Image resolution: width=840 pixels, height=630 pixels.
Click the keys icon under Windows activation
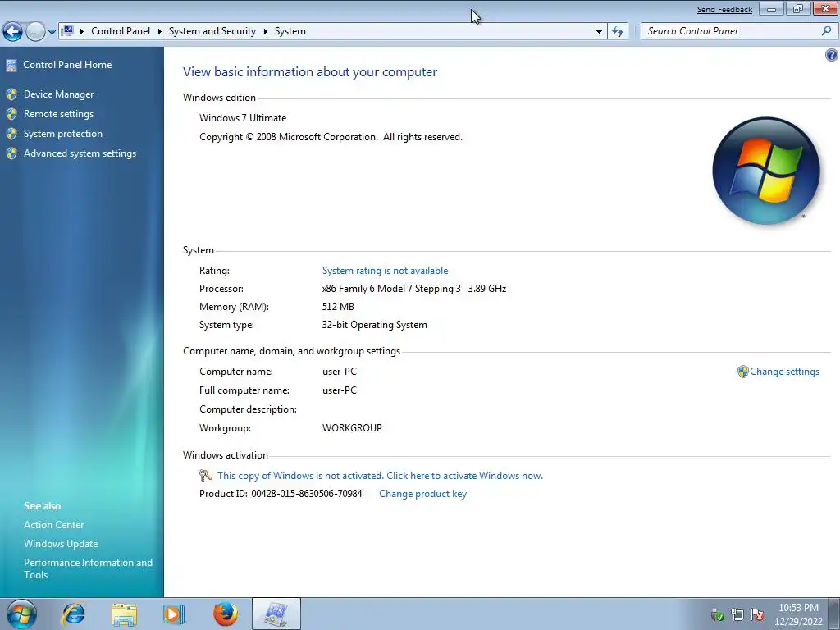click(205, 476)
